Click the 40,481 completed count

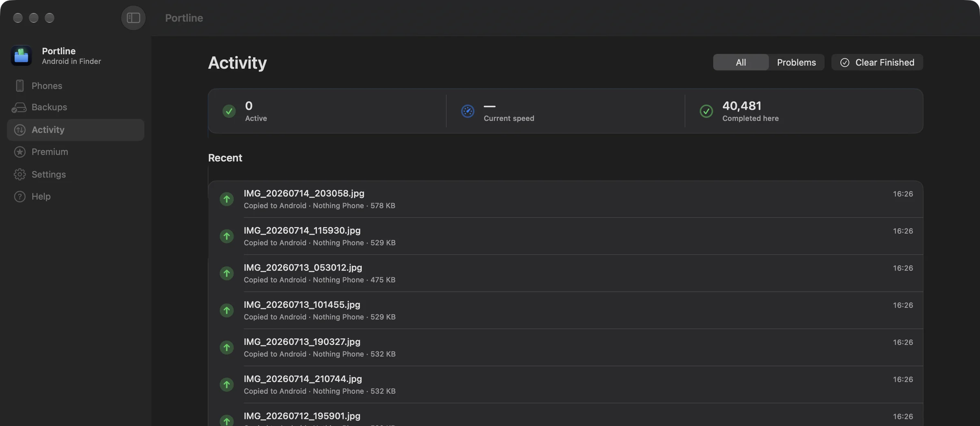(742, 106)
